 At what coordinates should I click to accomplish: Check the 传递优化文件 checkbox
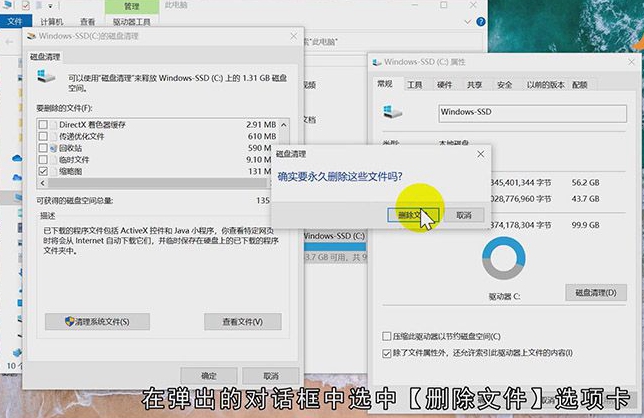(x=43, y=136)
